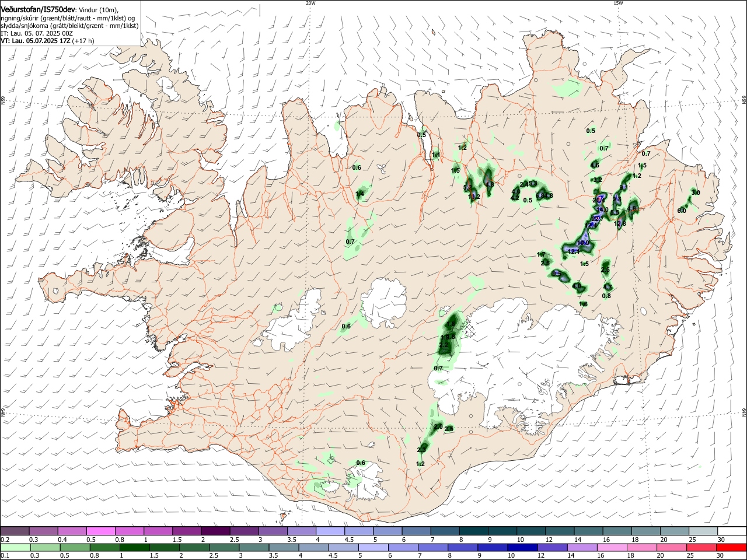This screenshot has height=560, width=747.
Task: Click the 'VT: Lau. 05.07.2025 17Z' valid time
Action: click(x=36, y=41)
